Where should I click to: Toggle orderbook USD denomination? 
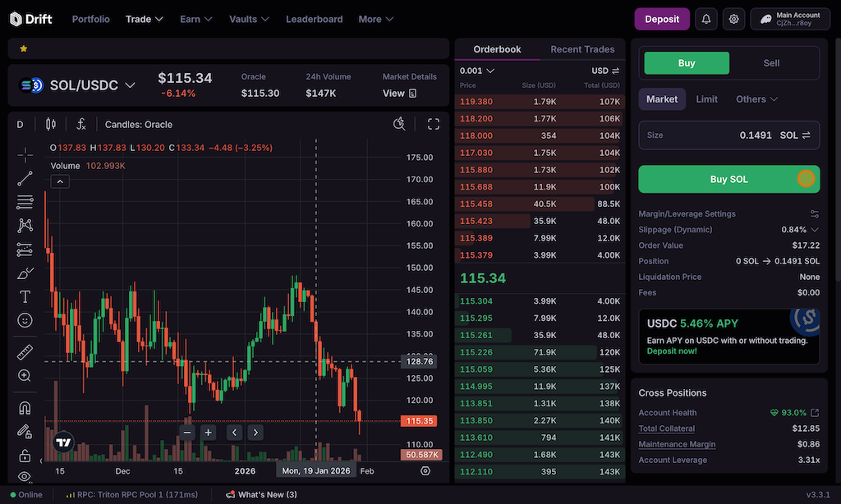(x=605, y=71)
